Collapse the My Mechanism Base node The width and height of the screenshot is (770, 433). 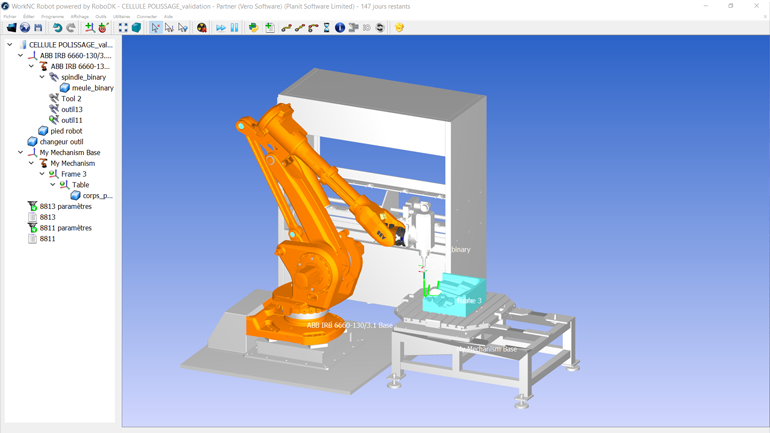tap(21, 153)
